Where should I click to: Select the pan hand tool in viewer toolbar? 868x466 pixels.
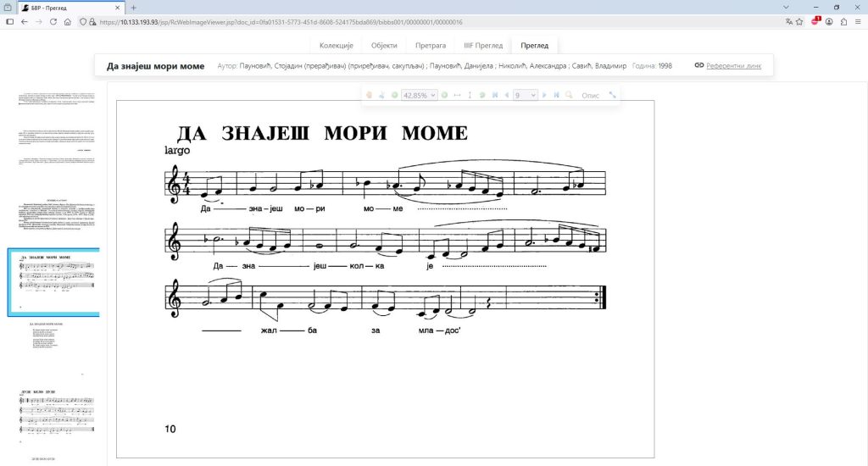[x=370, y=95]
